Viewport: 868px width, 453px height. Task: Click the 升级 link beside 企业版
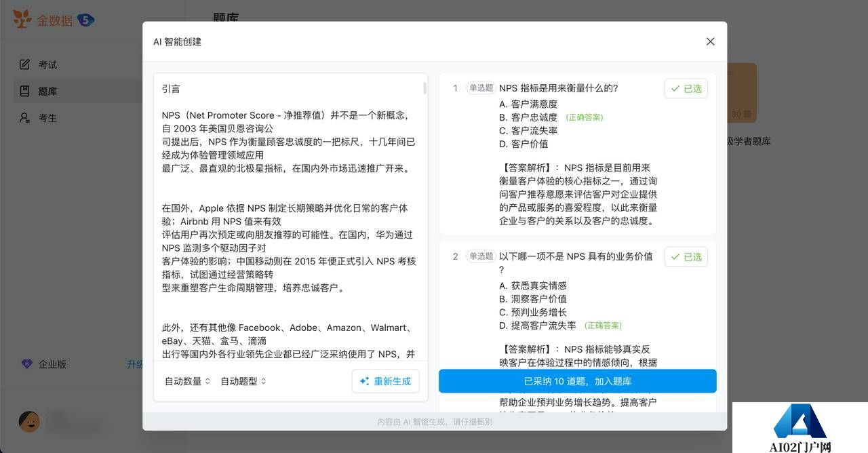pos(134,364)
